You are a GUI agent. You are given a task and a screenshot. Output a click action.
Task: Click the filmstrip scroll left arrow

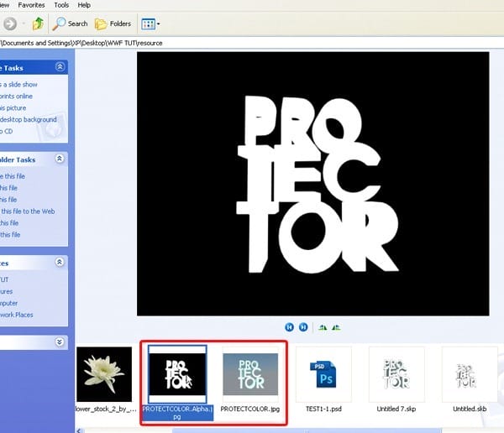point(79,430)
